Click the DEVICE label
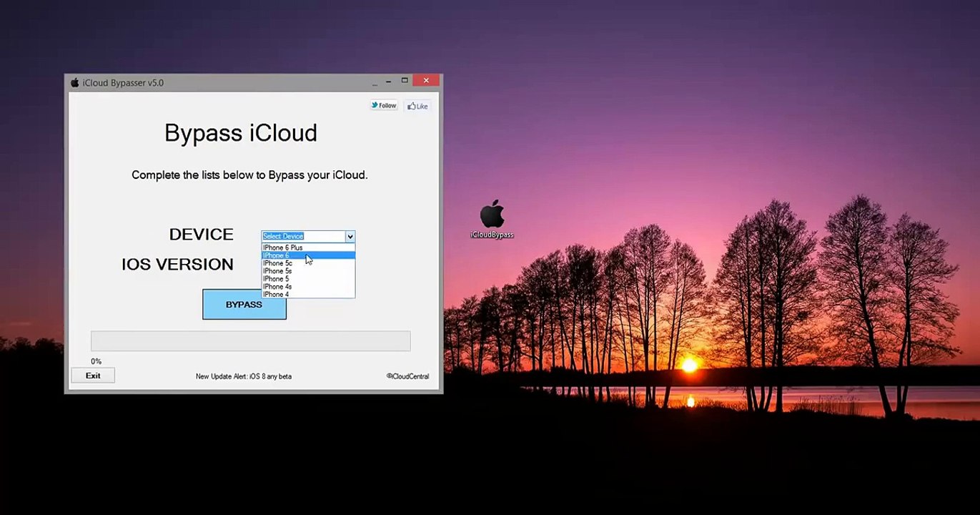The image size is (980, 515). coord(201,235)
